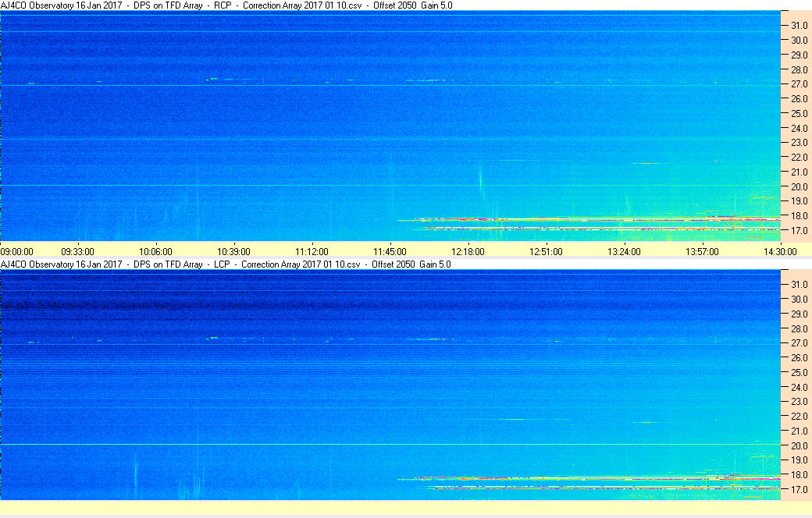Click 21.0 frequency label in RCP panel
812x518 pixels.
[x=799, y=172]
